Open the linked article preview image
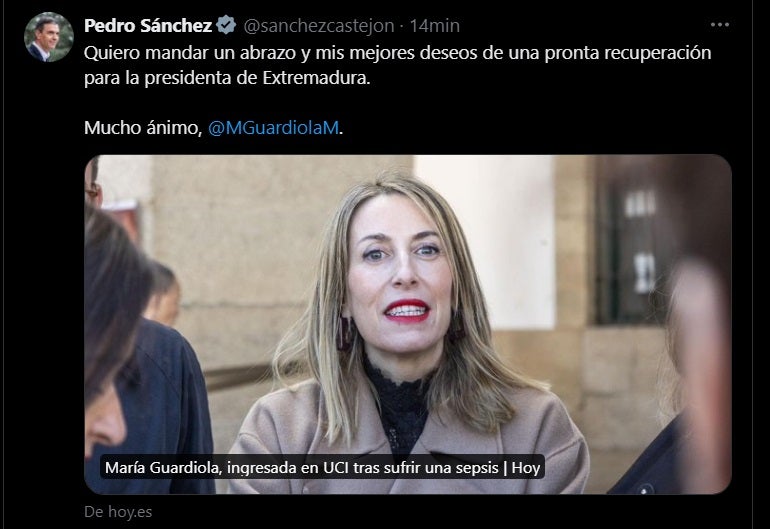The width and height of the screenshot is (770, 529). pyautogui.click(x=408, y=324)
